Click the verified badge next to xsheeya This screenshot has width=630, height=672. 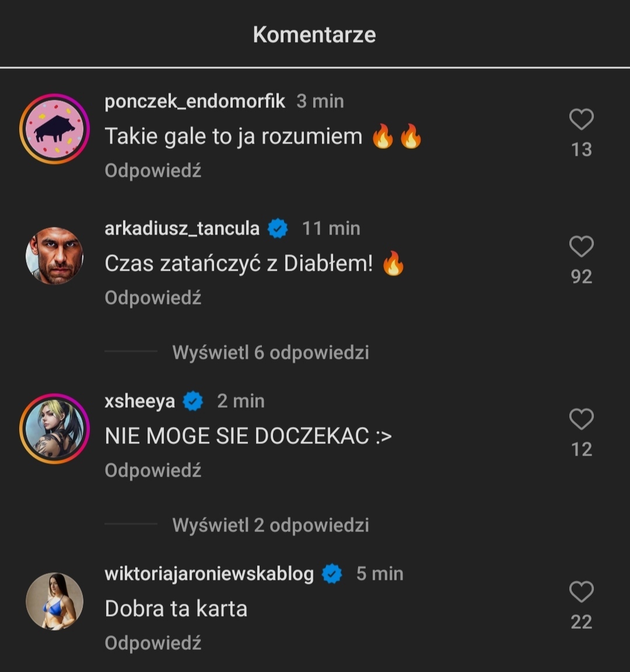pos(193,401)
